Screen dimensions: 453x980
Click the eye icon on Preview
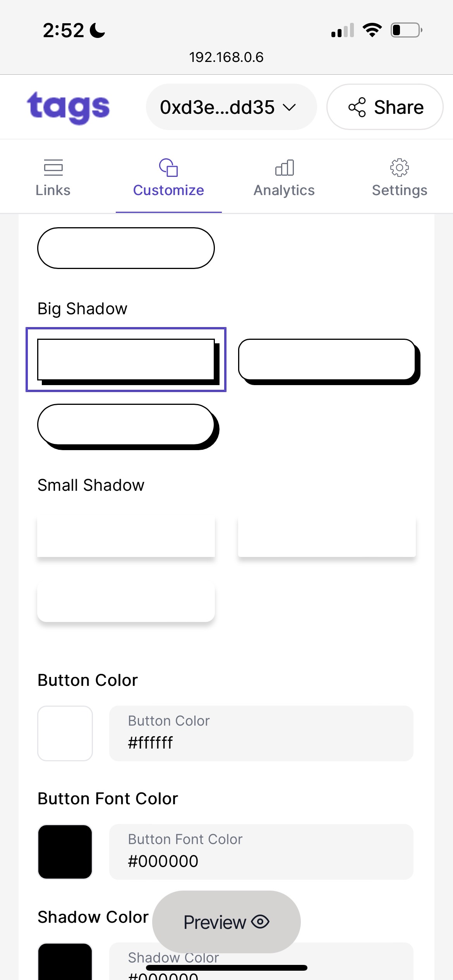[x=260, y=922]
